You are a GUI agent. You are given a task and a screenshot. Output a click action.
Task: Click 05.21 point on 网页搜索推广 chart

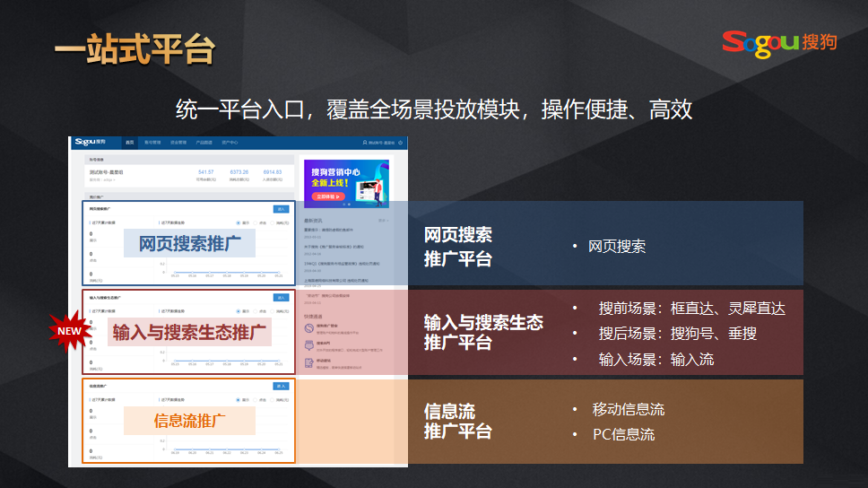(279, 273)
